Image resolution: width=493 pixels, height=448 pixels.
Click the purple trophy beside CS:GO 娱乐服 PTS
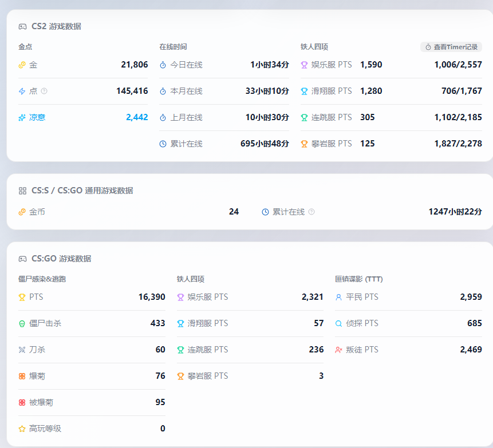pyautogui.click(x=180, y=297)
